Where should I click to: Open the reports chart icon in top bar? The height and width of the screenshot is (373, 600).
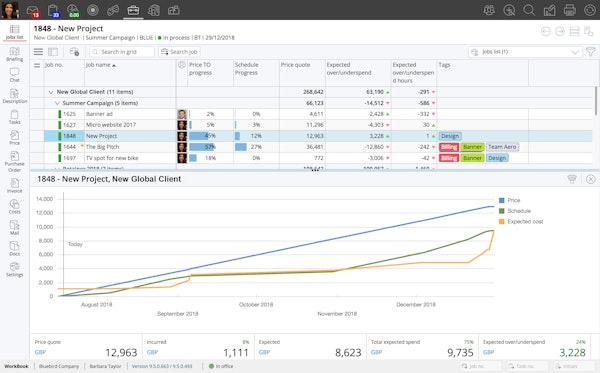coord(549,10)
